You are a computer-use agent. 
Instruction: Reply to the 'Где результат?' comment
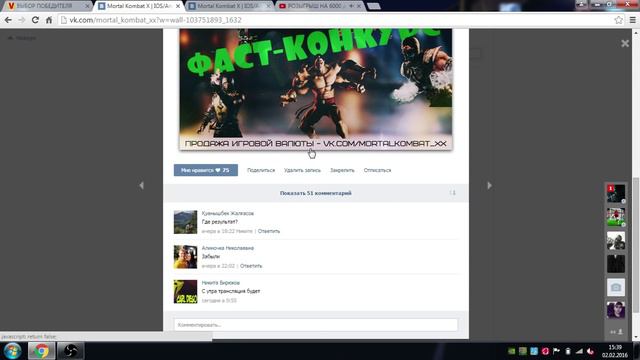(x=269, y=231)
